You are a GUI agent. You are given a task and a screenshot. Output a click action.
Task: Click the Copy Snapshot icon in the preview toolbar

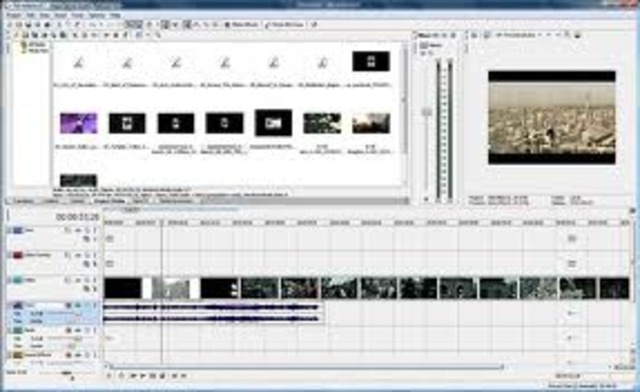(568, 36)
